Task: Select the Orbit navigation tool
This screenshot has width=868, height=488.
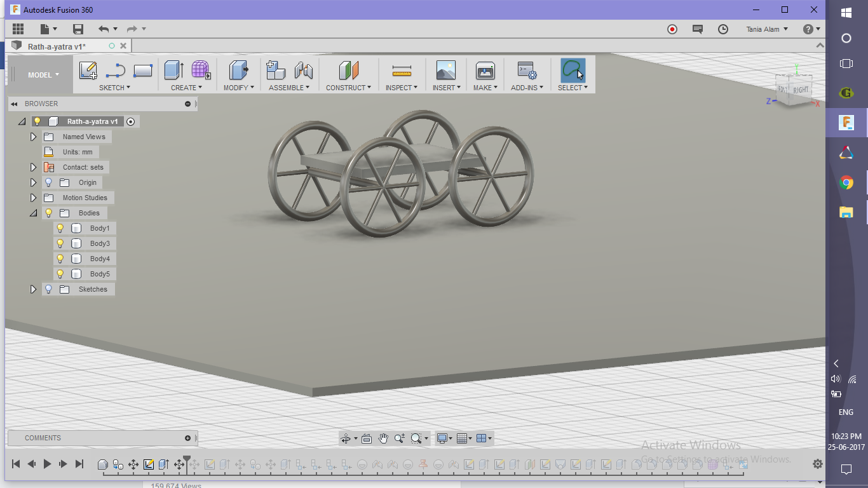Action: [x=346, y=438]
